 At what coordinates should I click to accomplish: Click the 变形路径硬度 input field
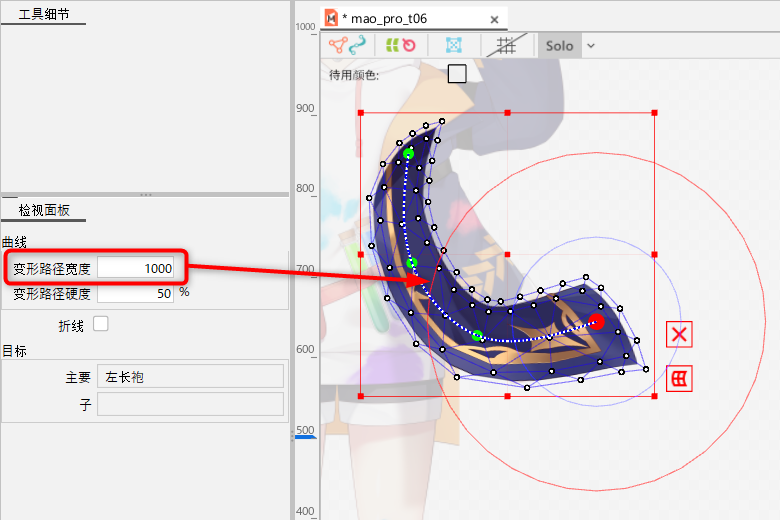click(136, 294)
